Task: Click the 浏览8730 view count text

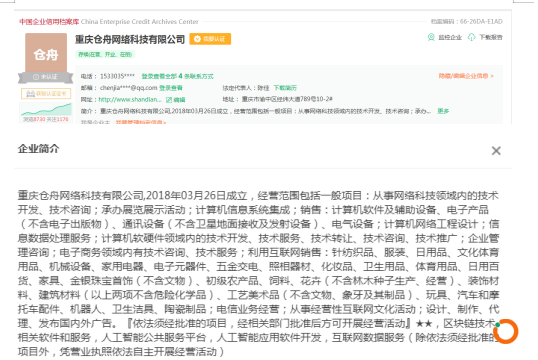Action: point(34,119)
